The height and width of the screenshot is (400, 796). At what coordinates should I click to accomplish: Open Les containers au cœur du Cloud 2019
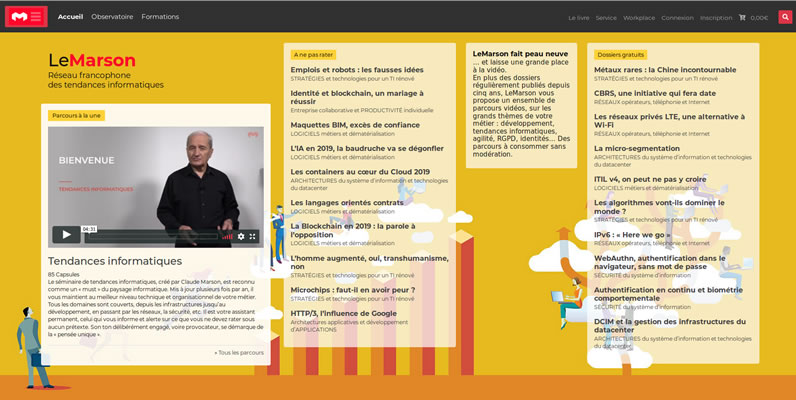360,172
